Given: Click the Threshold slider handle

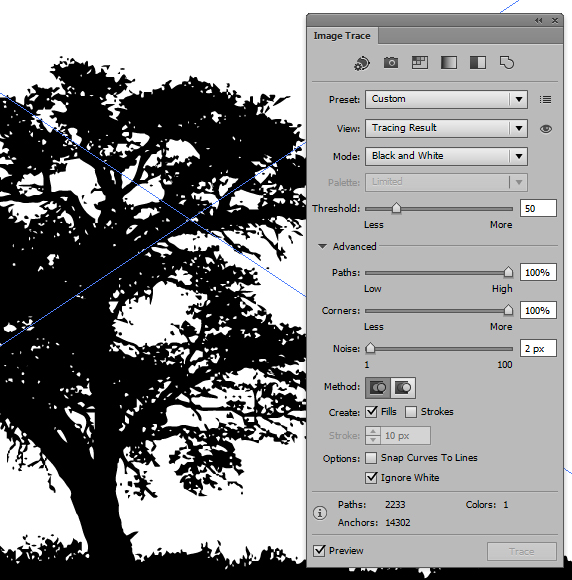Looking at the screenshot, I should pos(396,208).
